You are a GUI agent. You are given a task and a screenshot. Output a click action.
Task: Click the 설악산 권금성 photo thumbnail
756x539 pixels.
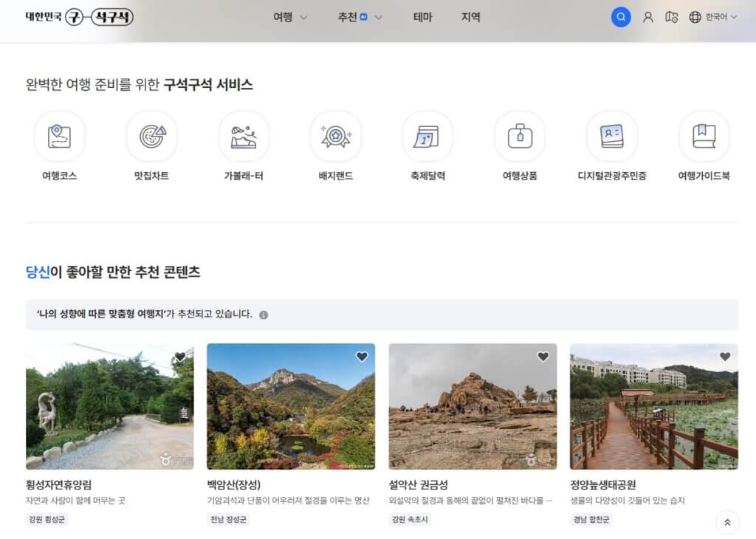pyautogui.click(x=472, y=406)
